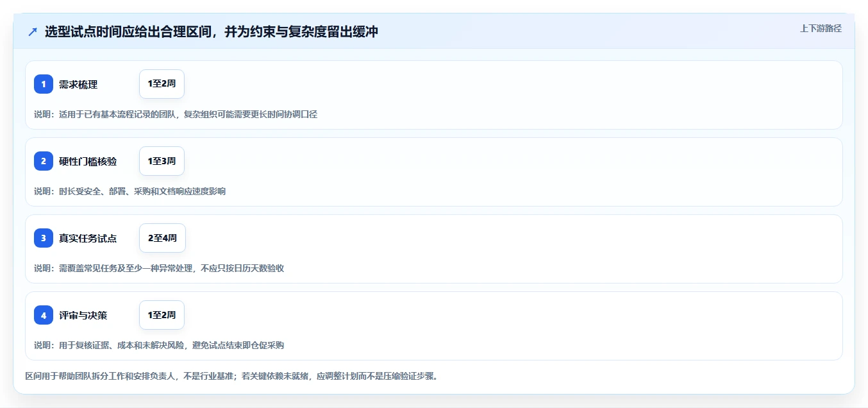The height and width of the screenshot is (408, 868).
Task: Select the 1至2周 pill for 需求梳理
Action: [162, 84]
